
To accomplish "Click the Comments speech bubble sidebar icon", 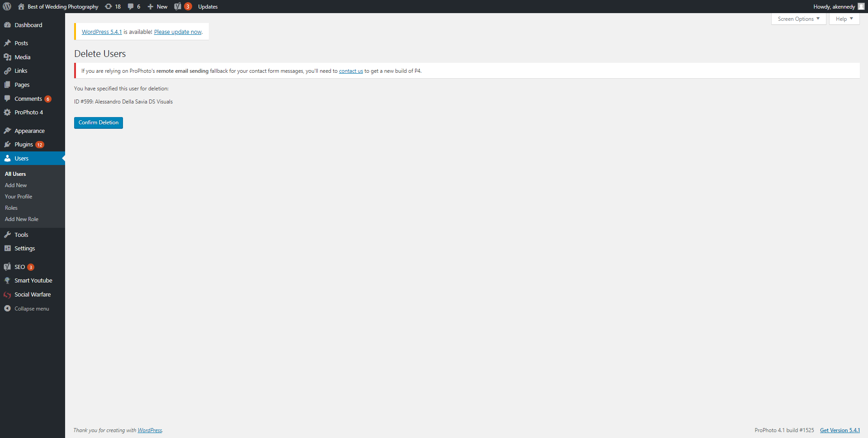I will tap(7, 99).
